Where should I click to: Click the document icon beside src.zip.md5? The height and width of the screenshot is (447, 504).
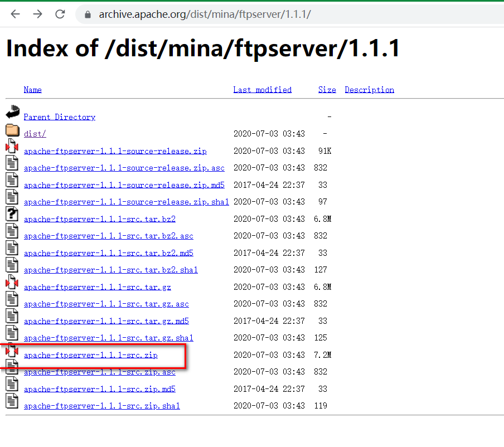point(12,385)
